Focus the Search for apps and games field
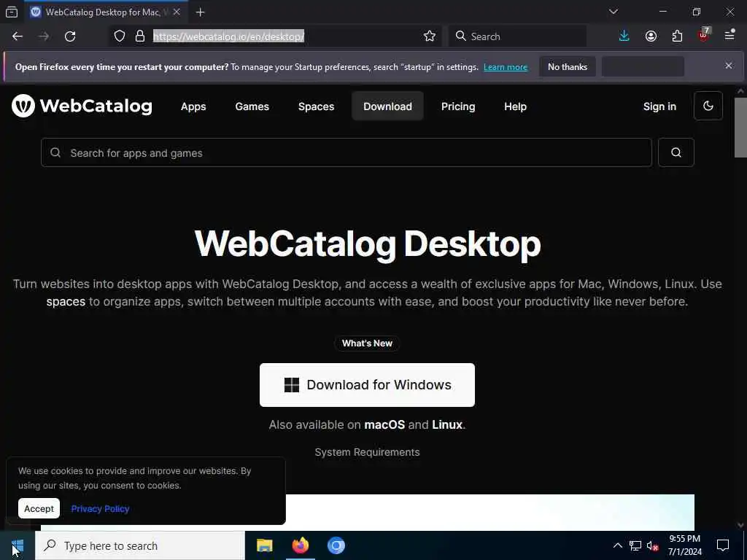This screenshot has height=560, width=747. (347, 152)
